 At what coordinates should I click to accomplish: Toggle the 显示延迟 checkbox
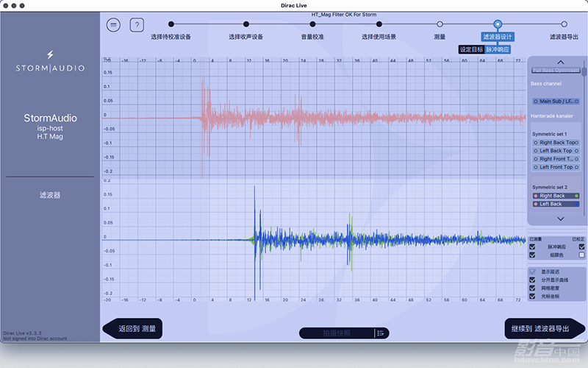pos(532,272)
